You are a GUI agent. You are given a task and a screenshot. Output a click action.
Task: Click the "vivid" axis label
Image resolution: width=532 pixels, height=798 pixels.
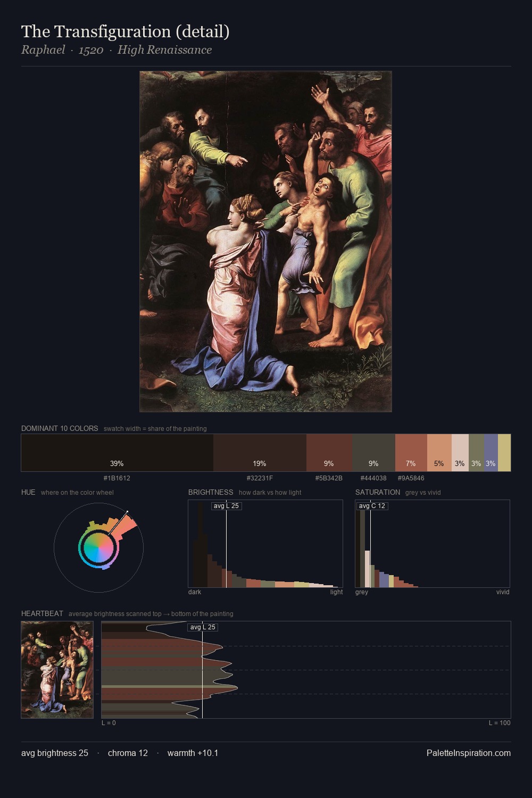503,592
